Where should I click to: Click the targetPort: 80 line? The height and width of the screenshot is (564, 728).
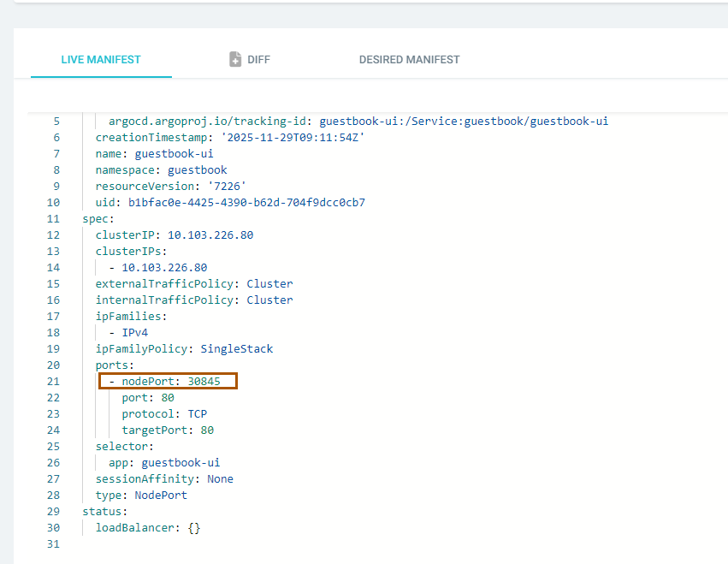coord(168,430)
